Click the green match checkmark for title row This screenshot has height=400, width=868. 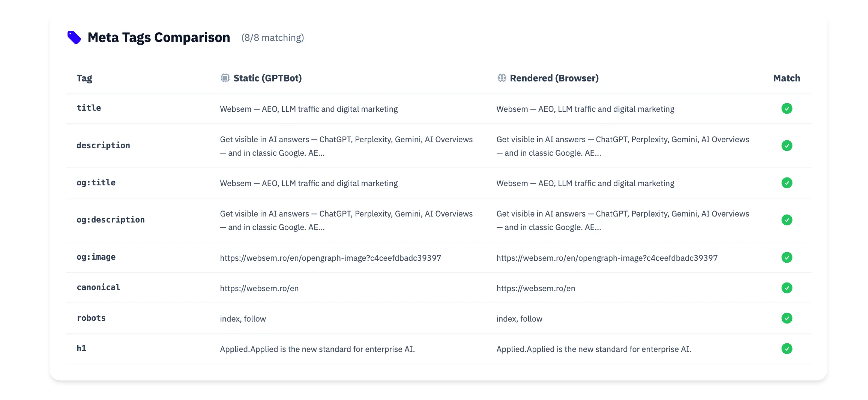[787, 108]
